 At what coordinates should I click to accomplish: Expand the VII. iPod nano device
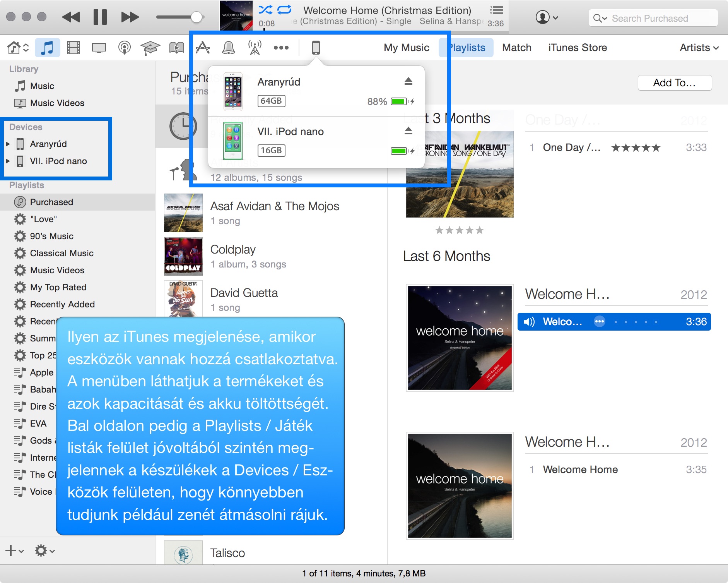tap(8, 161)
